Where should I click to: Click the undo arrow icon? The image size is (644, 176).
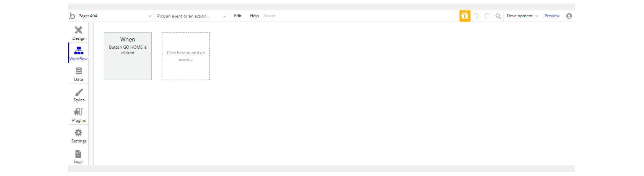pyautogui.click(x=476, y=16)
